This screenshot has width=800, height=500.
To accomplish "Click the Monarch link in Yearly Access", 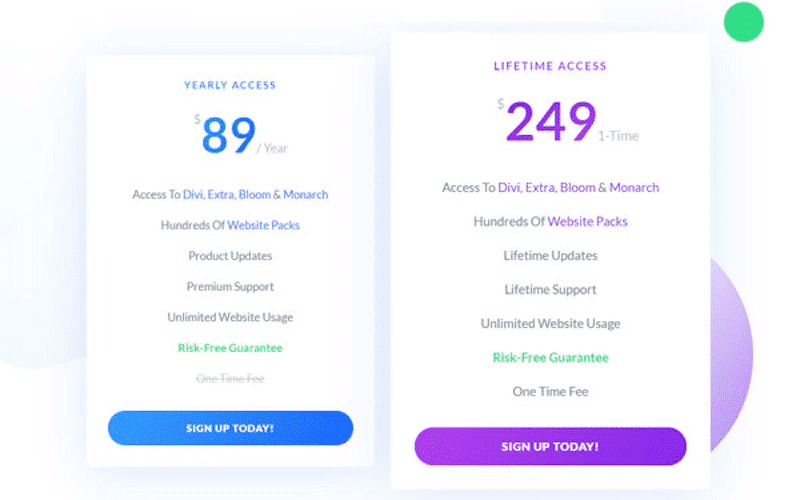I will (306, 194).
